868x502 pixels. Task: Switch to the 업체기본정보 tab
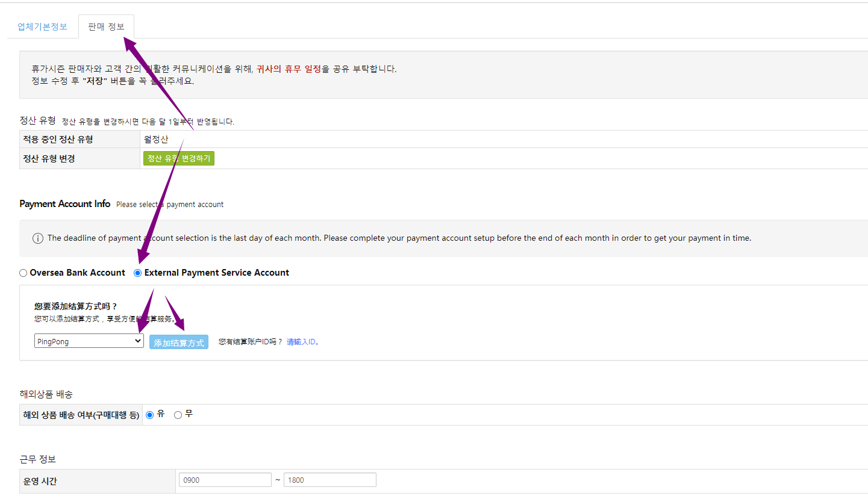[x=43, y=27]
